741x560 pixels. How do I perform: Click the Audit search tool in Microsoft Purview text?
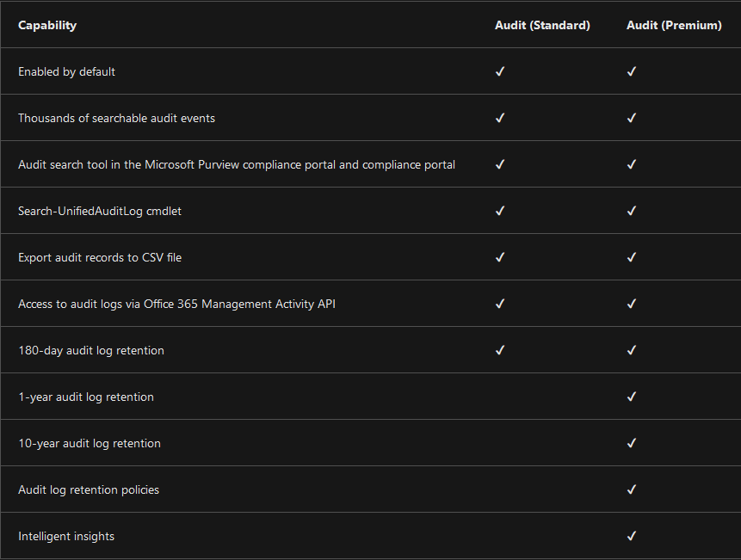[x=237, y=164]
